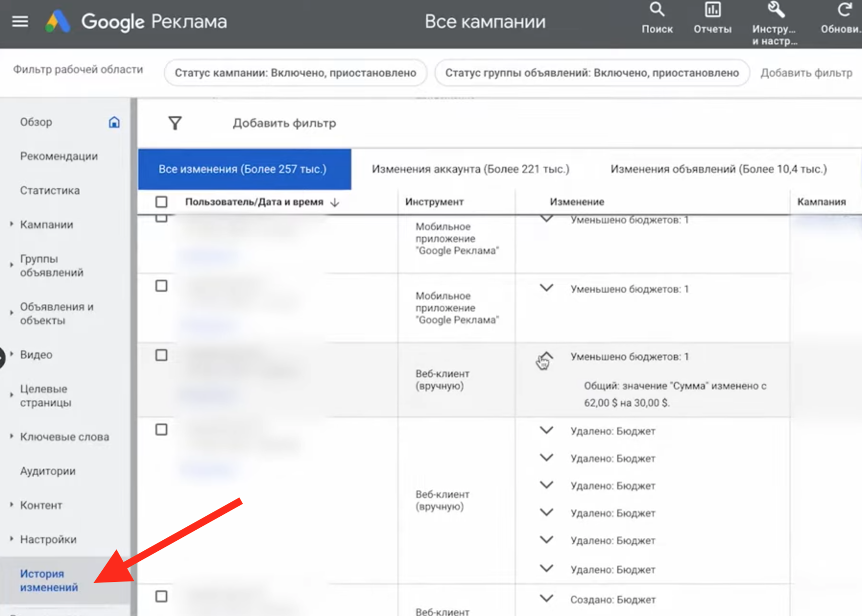Switch to Изменения объявлений tab
Viewport: 862px width, 616px height.
(718, 169)
